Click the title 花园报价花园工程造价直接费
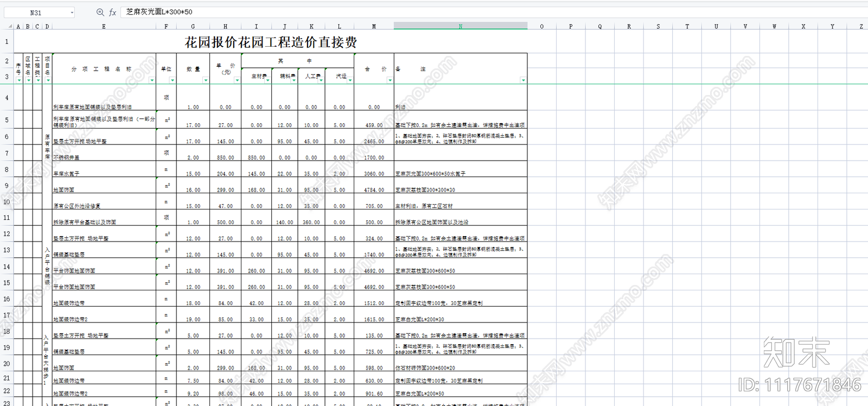 pyautogui.click(x=271, y=42)
